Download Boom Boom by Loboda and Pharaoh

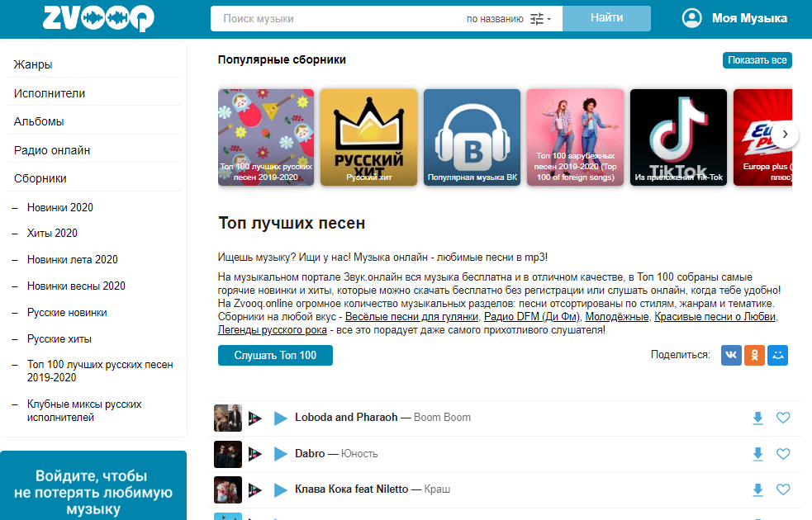[757, 418]
